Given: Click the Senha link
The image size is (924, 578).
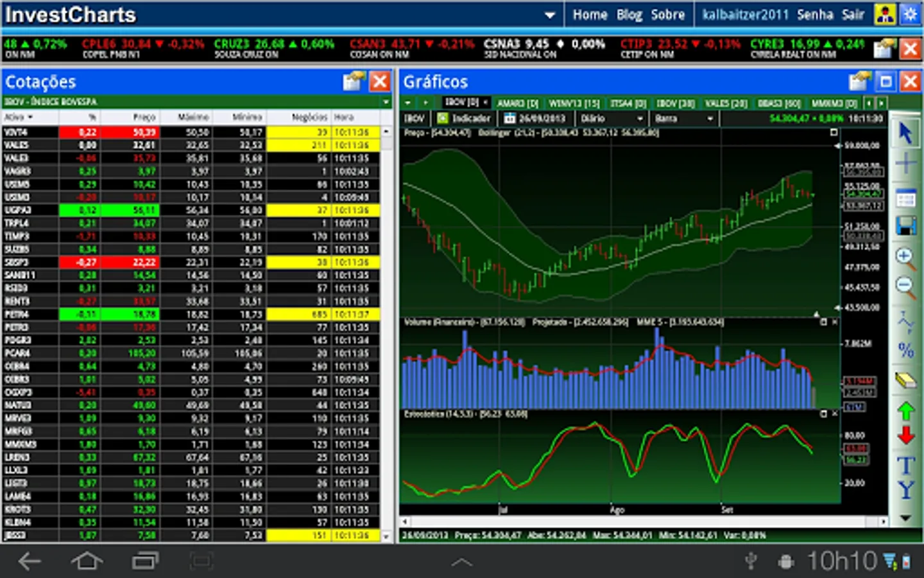Looking at the screenshot, I should click(816, 15).
